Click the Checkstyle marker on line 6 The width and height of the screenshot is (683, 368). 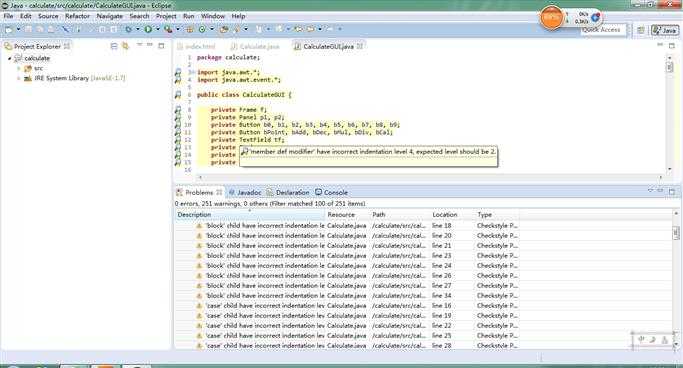[x=178, y=95]
